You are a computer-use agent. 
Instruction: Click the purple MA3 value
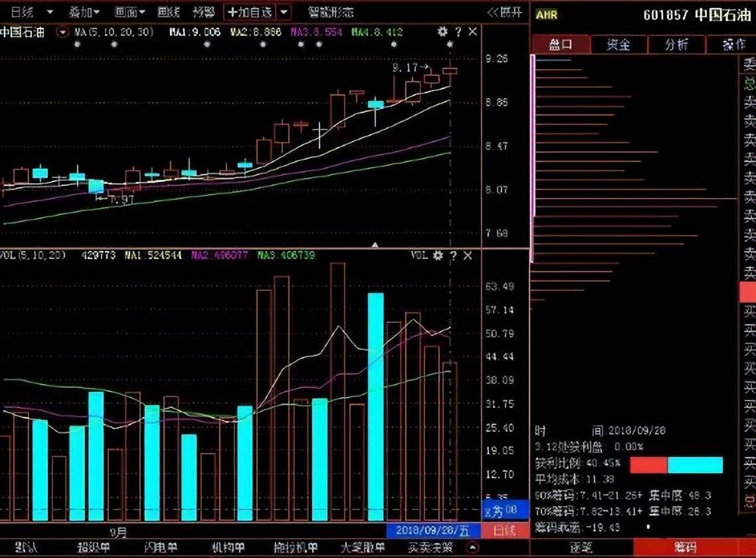pyautogui.click(x=316, y=32)
